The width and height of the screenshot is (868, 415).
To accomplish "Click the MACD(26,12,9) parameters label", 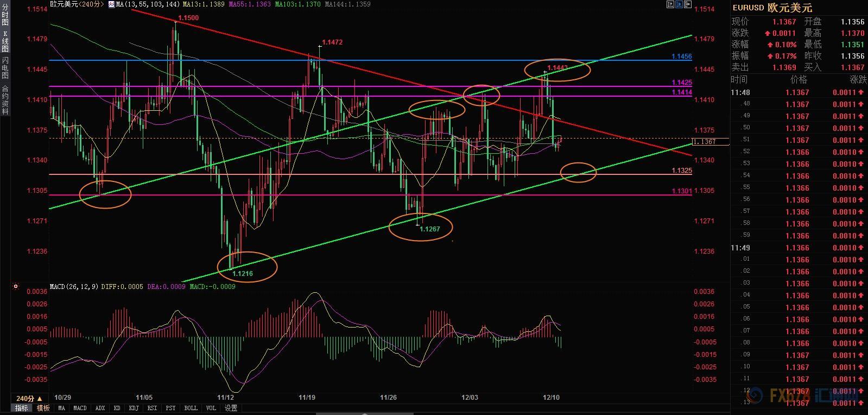I will [x=74, y=286].
